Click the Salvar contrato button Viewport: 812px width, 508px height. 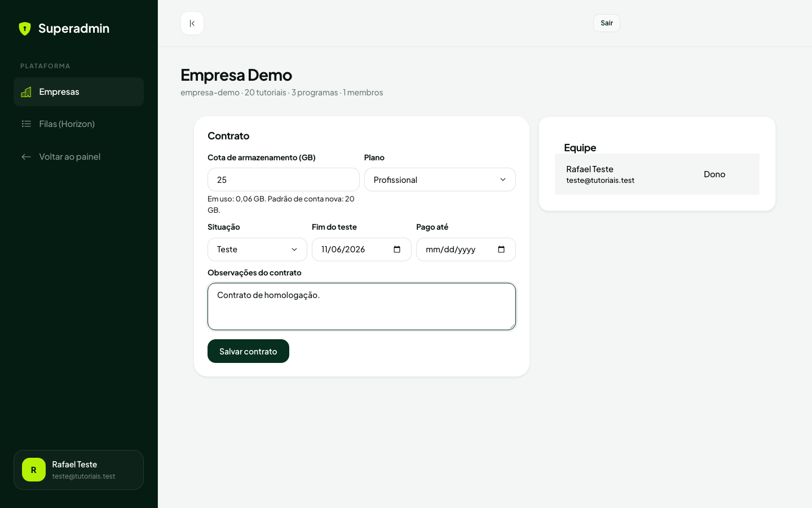click(x=248, y=351)
